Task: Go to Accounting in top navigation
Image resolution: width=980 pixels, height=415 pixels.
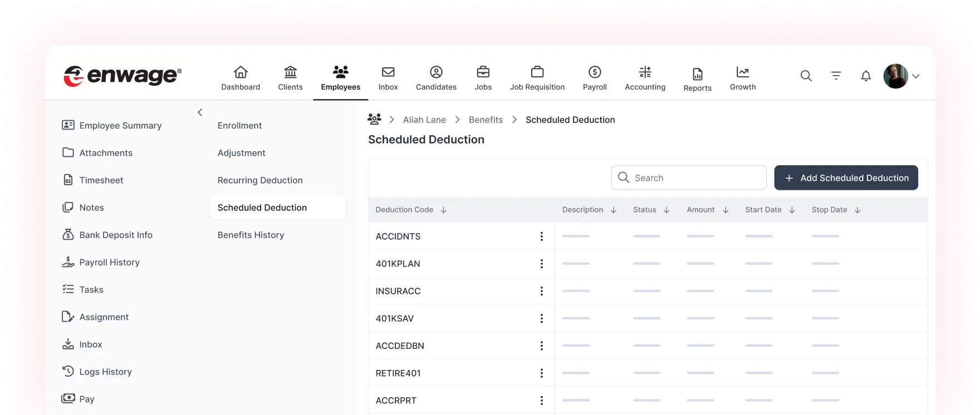Action: coord(645,78)
